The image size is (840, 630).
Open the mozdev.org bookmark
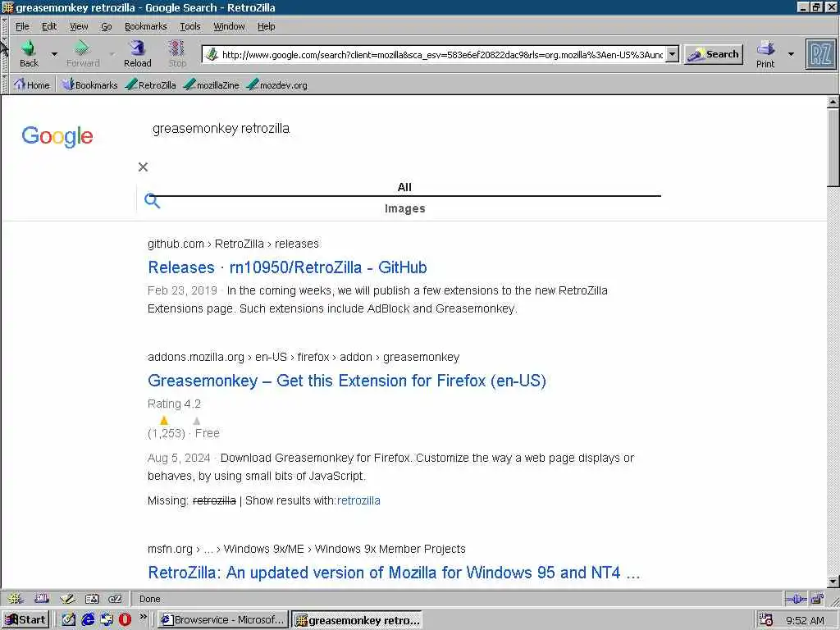[x=277, y=84]
